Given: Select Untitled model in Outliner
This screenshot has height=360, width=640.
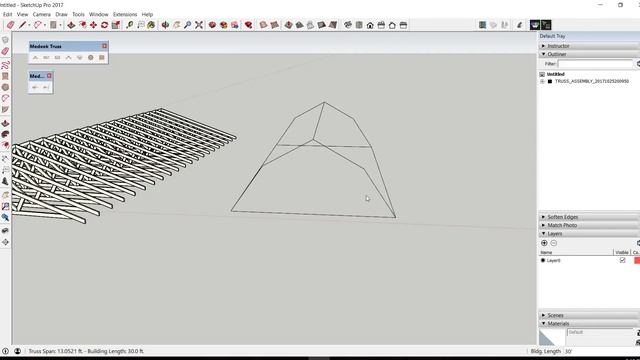Looking at the screenshot, I should [556, 74].
